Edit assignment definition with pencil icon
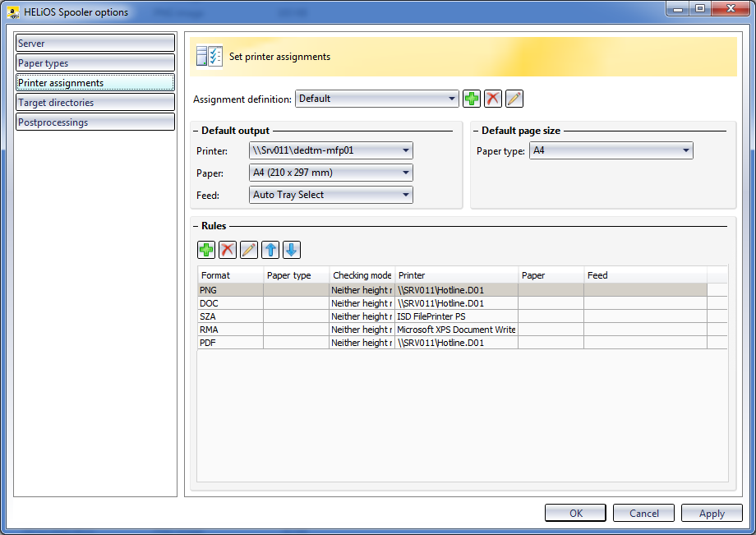756x535 pixels. pyautogui.click(x=514, y=99)
